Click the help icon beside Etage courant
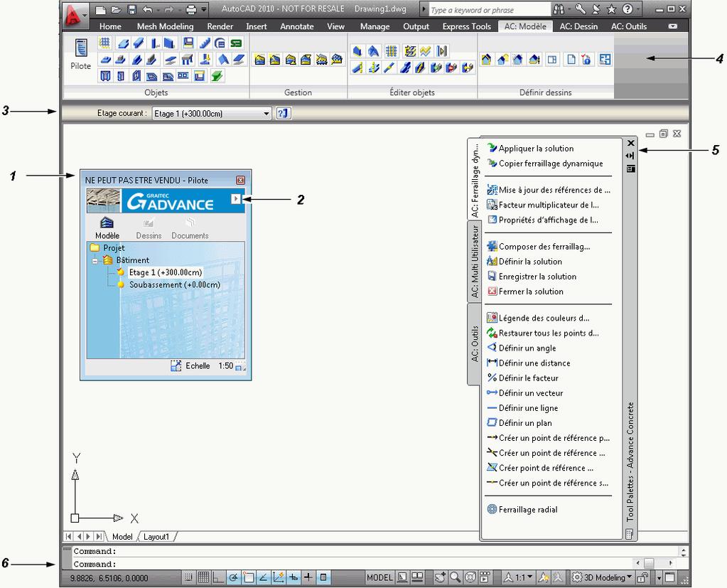 click(x=284, y=113)
